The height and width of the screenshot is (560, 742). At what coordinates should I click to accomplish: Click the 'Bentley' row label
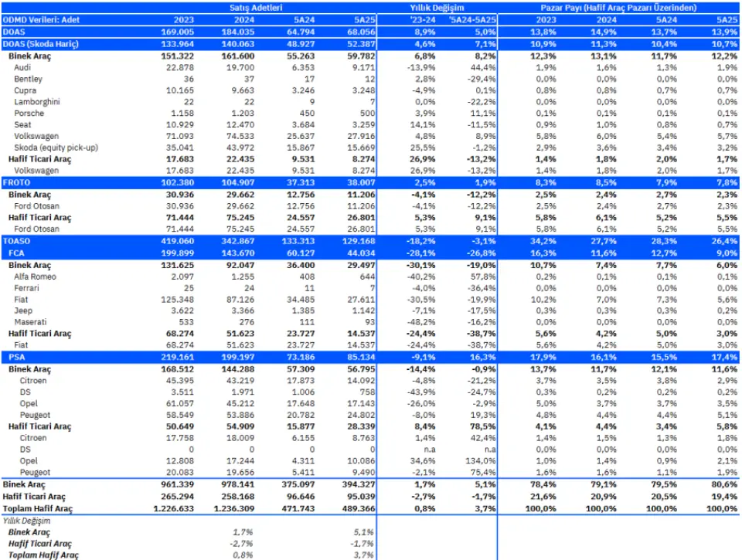pyautogui.click(x=28, y=79)
